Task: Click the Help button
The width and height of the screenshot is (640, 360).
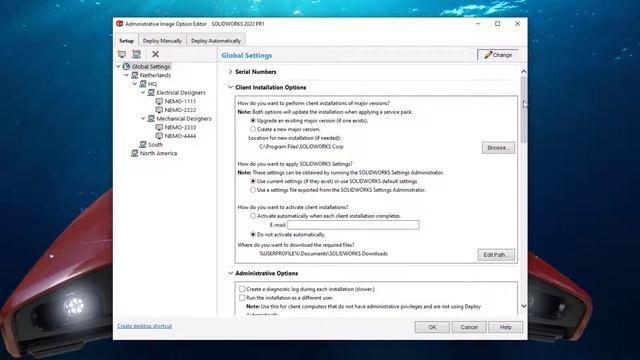Action: (505, 327)
